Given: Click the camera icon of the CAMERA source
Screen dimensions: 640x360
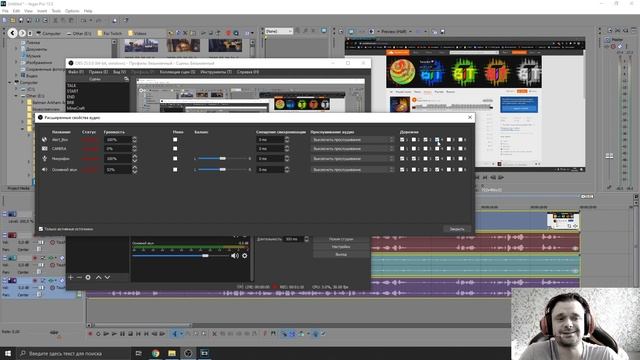Looking at the screenshot, I should pos(44,149).
